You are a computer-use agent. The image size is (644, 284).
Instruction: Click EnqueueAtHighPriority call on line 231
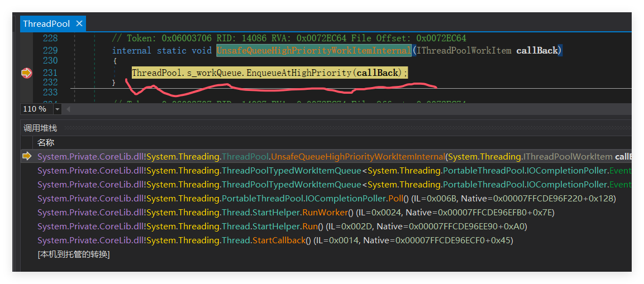pos(299,73)
